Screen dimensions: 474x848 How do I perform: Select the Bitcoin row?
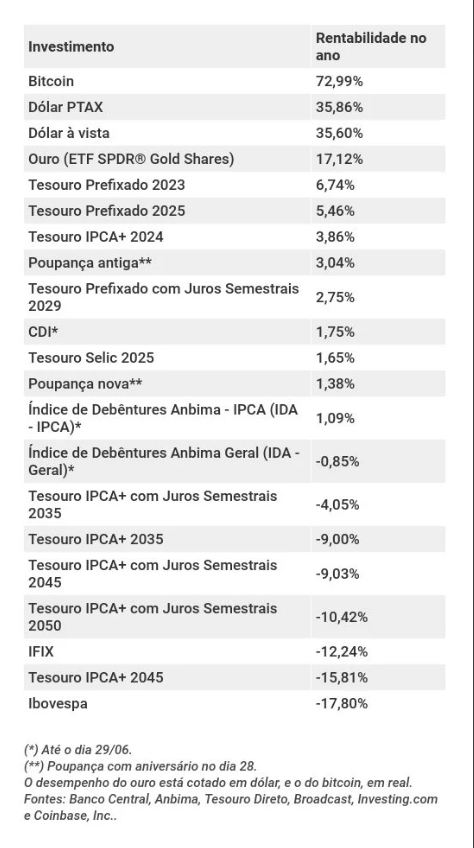pos(234,81)
